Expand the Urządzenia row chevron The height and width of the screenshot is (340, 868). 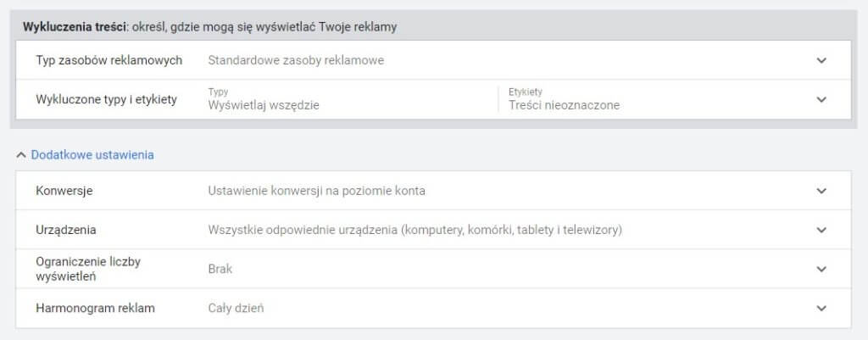[821, 230]
